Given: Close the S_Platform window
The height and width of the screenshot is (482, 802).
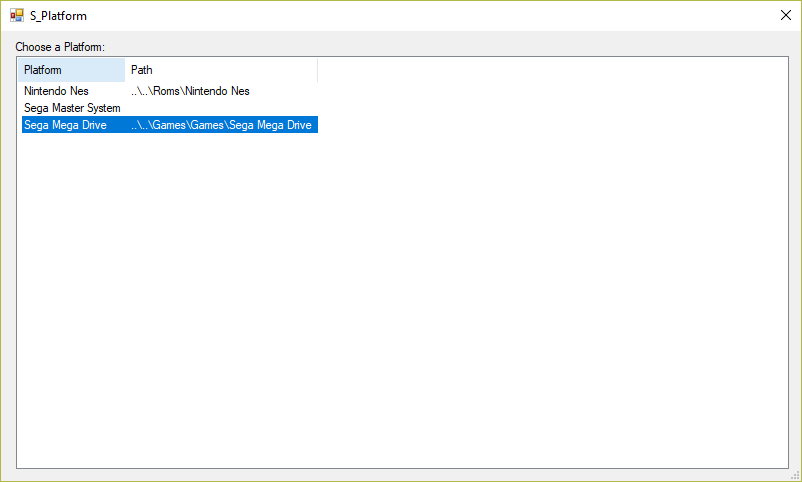Looking at the screenshot, I should [x=786, y=15].
